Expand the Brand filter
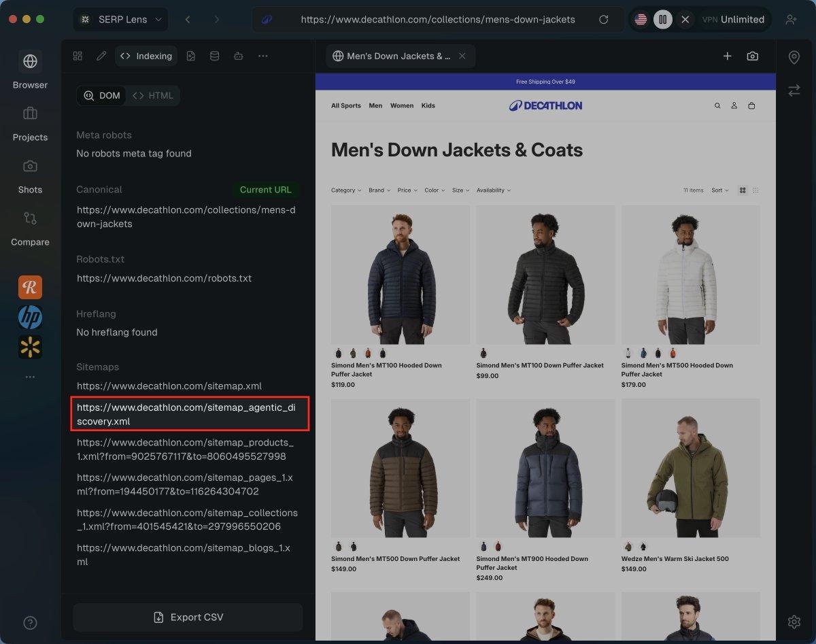The height and width of the screenshot is (644, 816). coord(379,190)
